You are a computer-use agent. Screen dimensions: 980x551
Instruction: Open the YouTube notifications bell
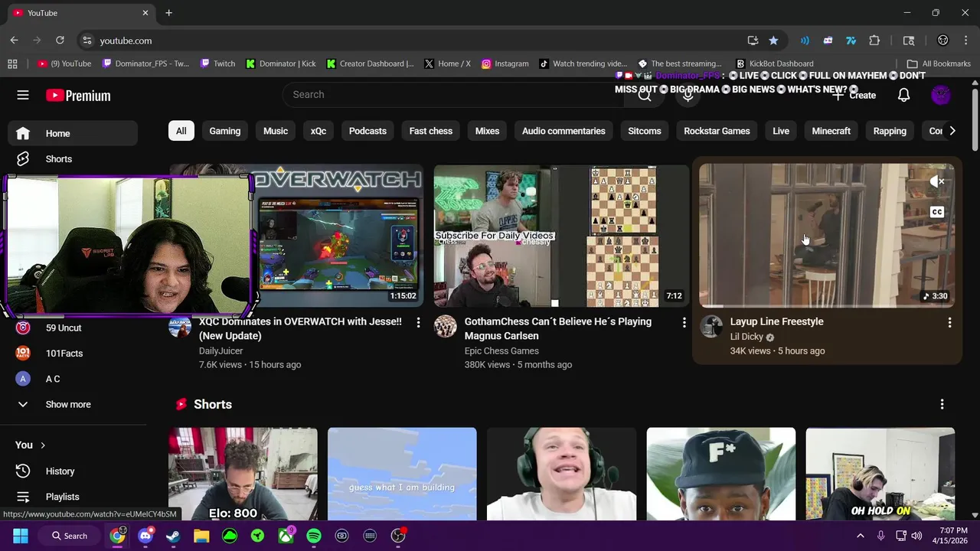coord(903,95)
